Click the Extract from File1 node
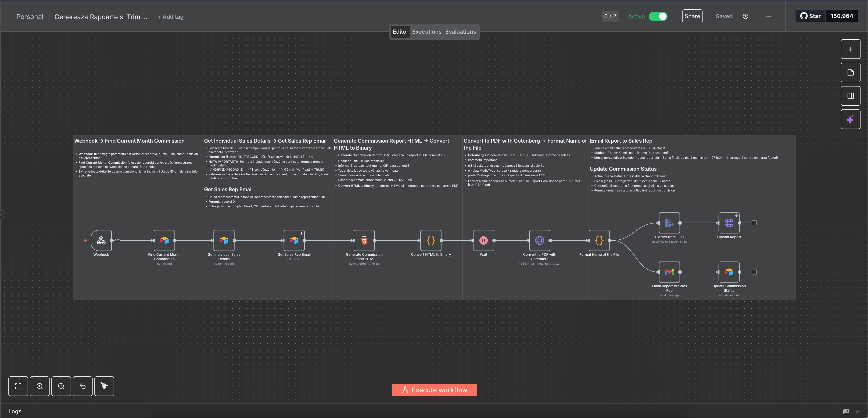Viewport: 868px width, 418px height. [x=669, y=223]
